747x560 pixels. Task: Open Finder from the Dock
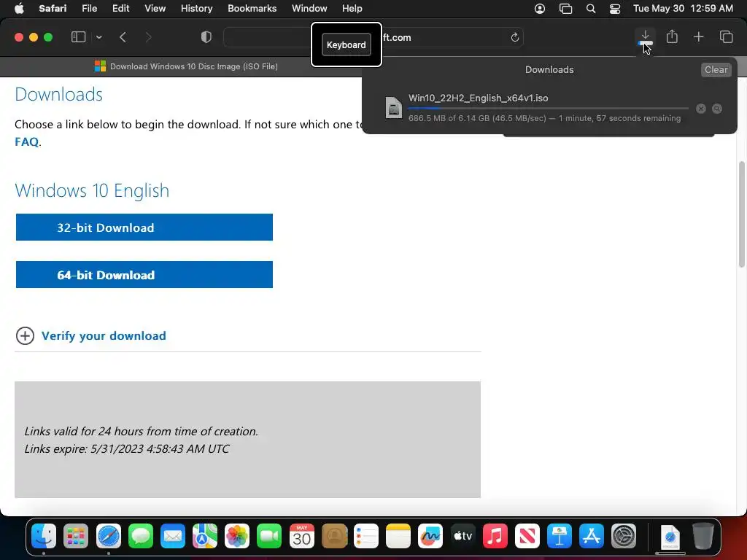pos(43,536)
